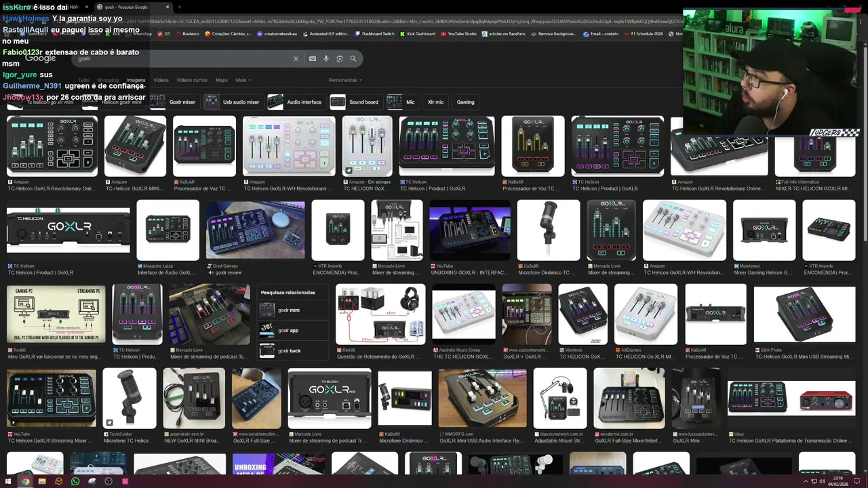Expand the Ferramentas tools dropdown
868x488 pixels.
tap(344, 80)
